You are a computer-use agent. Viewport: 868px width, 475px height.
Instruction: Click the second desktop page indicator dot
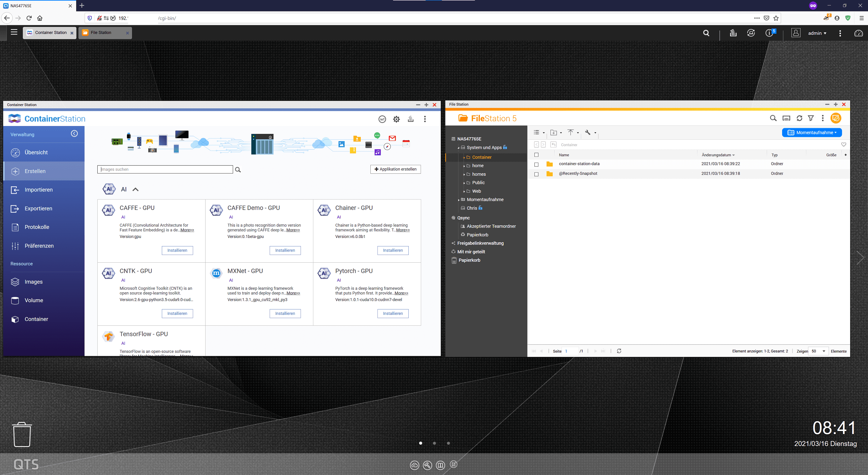tap(434, 443)
